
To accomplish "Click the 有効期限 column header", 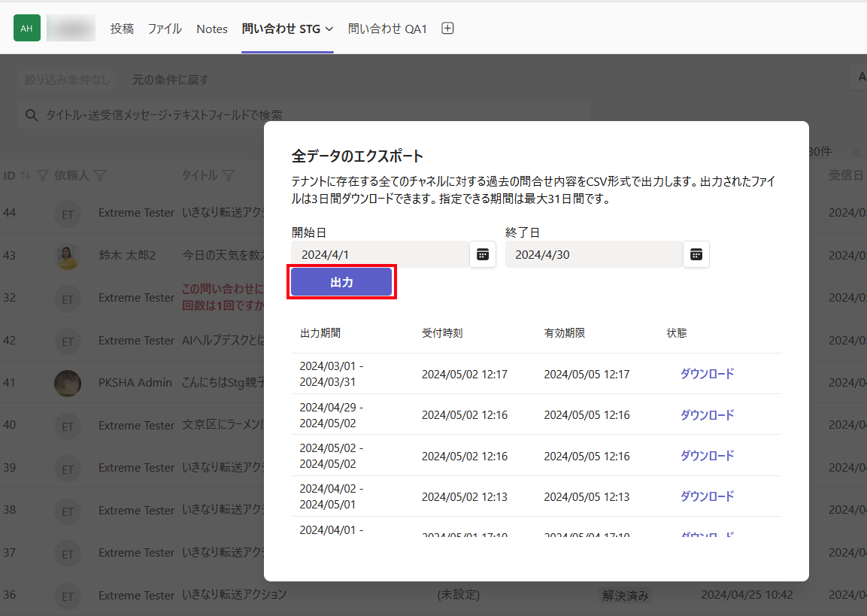I will click(565, 333).
